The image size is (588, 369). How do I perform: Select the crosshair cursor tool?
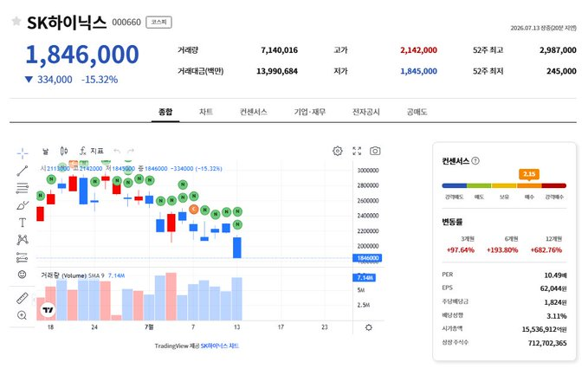click(x=23, y=153)
